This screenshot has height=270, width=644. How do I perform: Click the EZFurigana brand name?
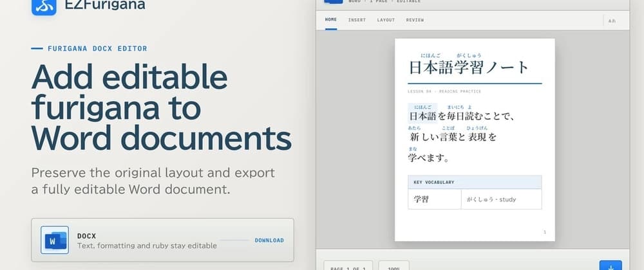[x=105, y=4]
